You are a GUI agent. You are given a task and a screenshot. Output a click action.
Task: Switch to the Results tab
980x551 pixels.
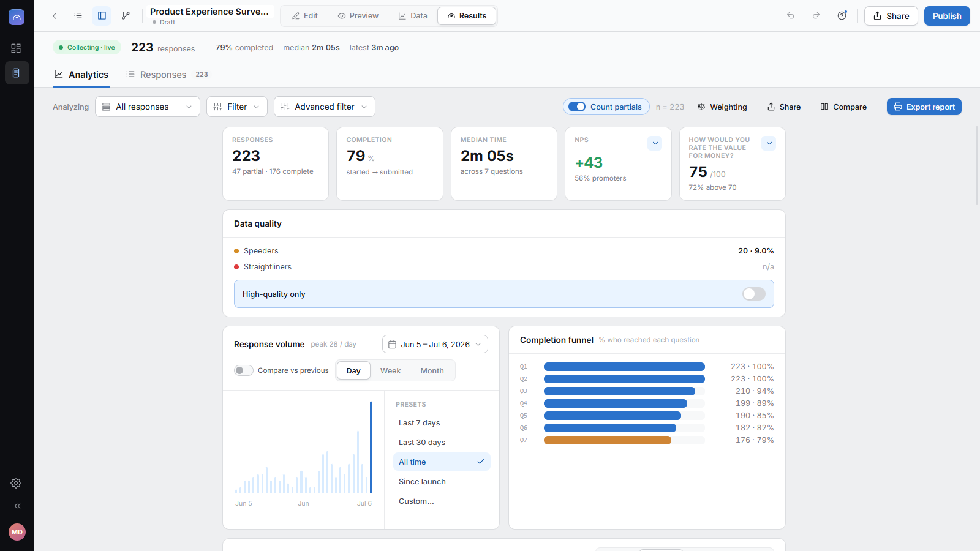pos(467,16)
